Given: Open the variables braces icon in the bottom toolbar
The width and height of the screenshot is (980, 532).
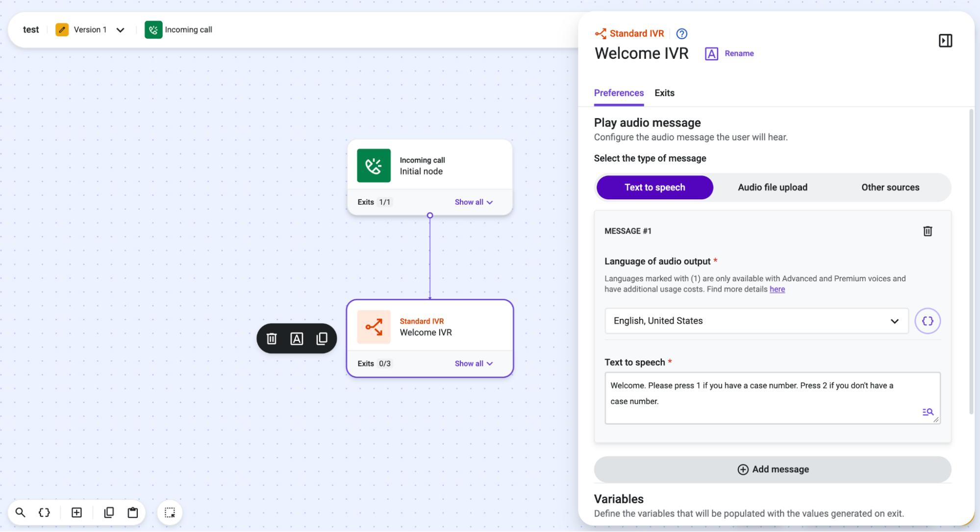Looking at the screenshot, I should coord(44,512).
